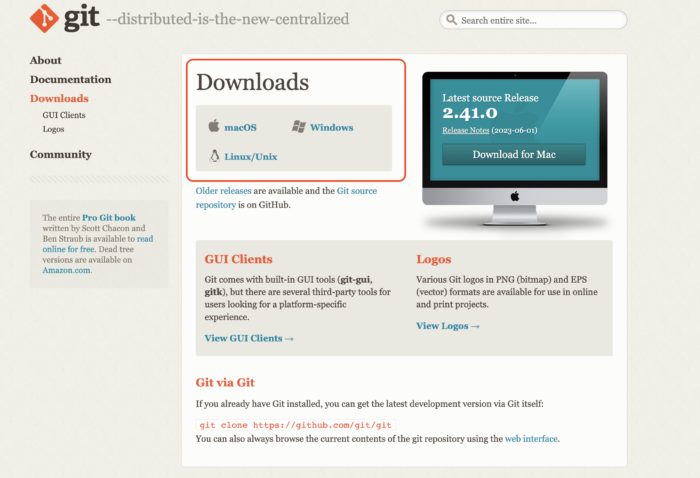Open the Community section
Viewport: 700px width, 478px height.
[x=60, y=154]
